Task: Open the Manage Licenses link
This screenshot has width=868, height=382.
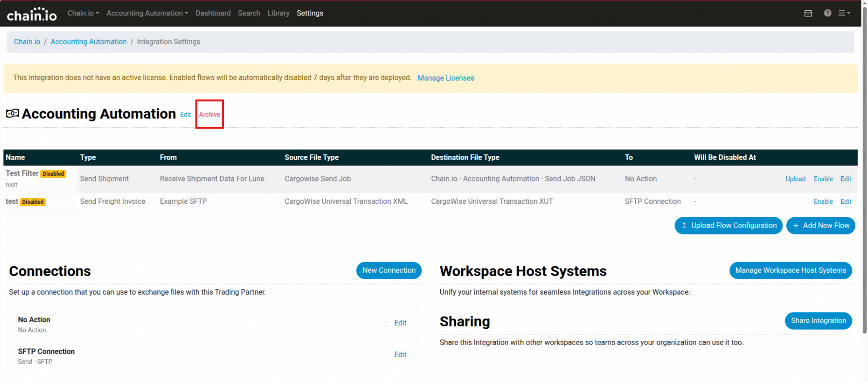Action: coord(446,78)
